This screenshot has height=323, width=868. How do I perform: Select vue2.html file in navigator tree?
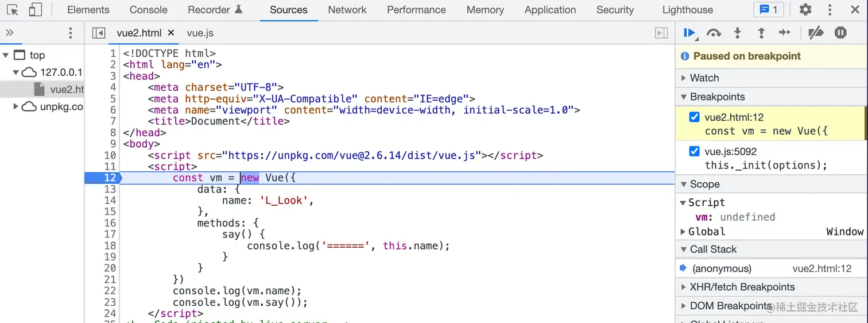click(60, 90)
